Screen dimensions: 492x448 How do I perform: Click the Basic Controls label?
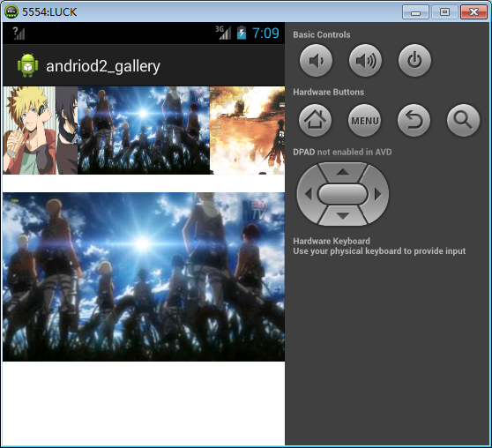coord(322,34)
